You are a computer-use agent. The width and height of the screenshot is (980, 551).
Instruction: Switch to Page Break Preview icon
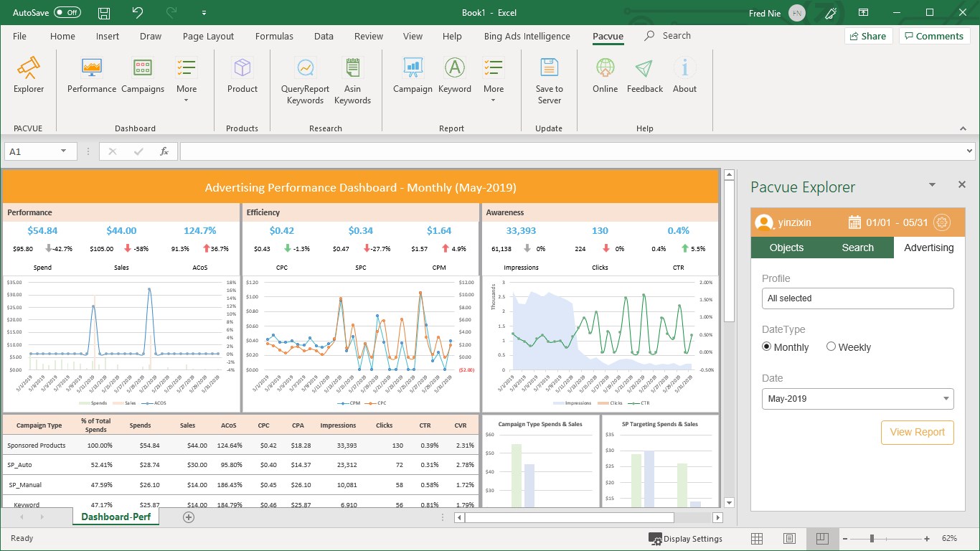(822, 539)
